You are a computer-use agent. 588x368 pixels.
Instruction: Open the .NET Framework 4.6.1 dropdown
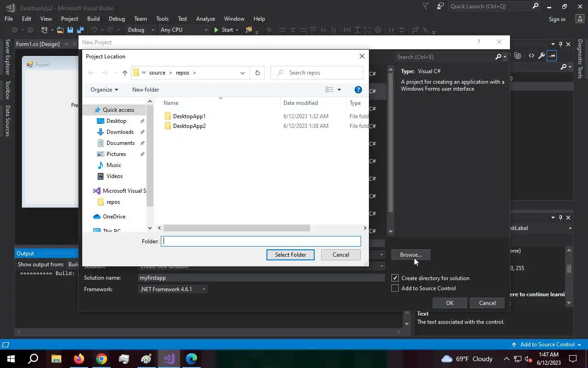173,289
